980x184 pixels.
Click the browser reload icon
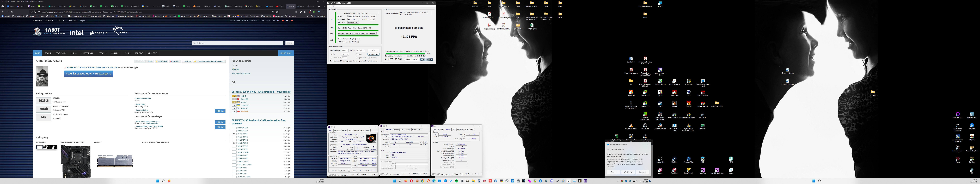12,12
